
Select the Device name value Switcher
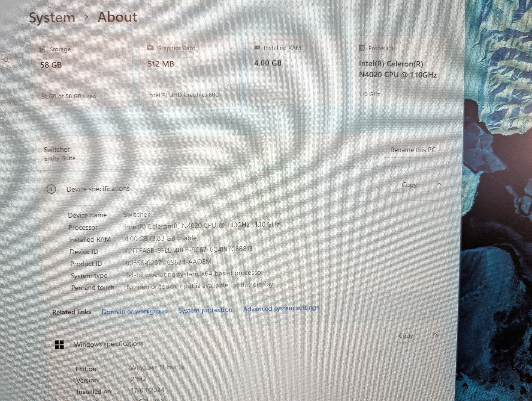(137, 214)
